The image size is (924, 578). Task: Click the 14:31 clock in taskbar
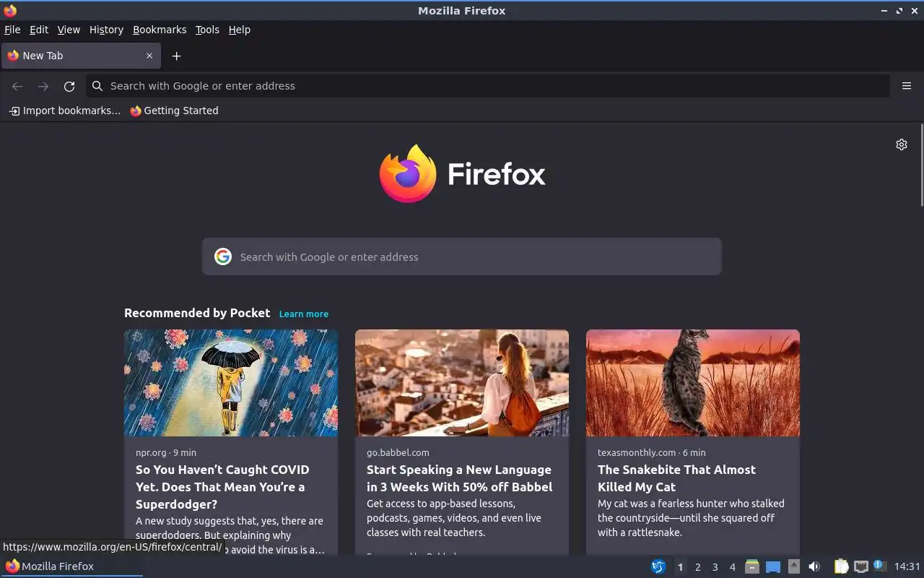coord(907,566)
